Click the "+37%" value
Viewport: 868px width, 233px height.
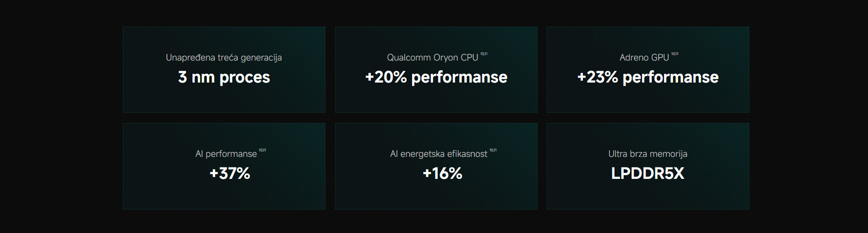[230, 173]
